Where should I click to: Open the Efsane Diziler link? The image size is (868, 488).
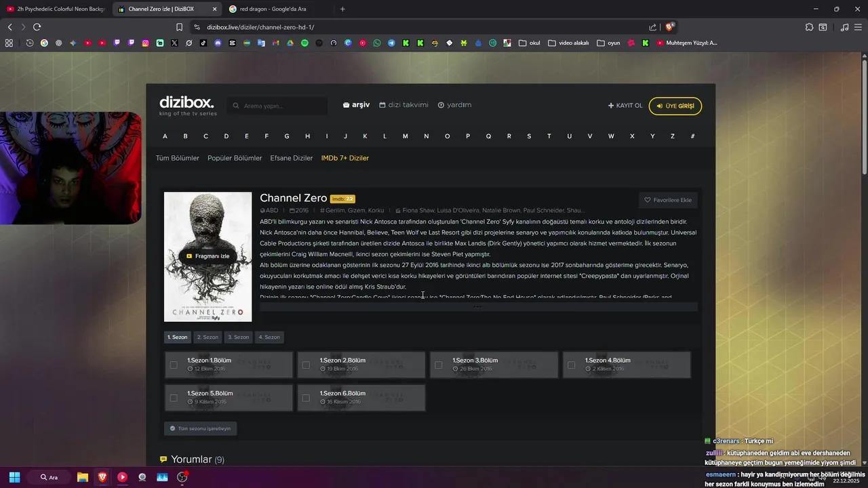(292, 158)
